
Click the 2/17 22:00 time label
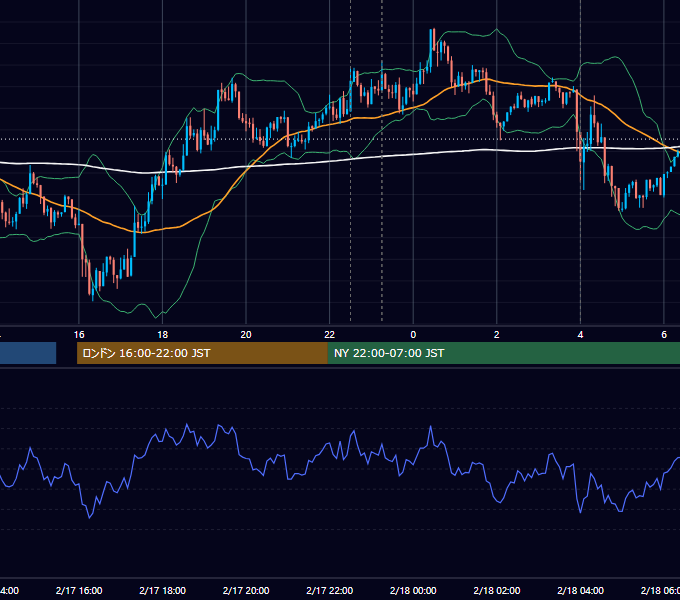[330, 590]
